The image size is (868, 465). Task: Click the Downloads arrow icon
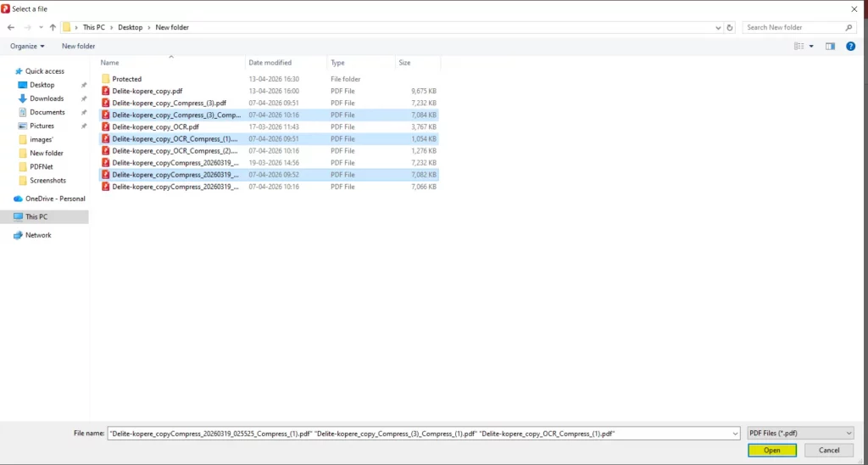tap(22, 98)
